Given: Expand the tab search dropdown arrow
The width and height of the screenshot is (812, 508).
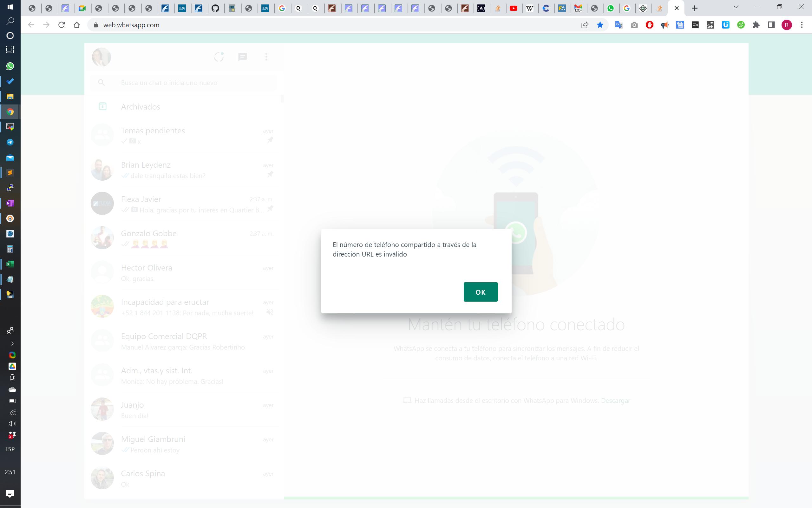Looking at the screenshot, I should (736, 7).
